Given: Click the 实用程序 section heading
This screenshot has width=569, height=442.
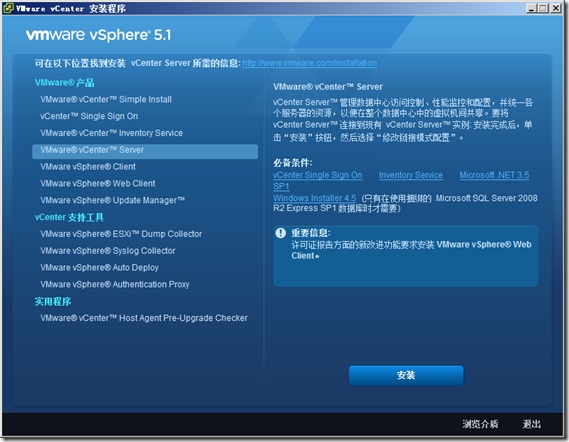Looking at the screenshot, I should click(x=53, y=301).
